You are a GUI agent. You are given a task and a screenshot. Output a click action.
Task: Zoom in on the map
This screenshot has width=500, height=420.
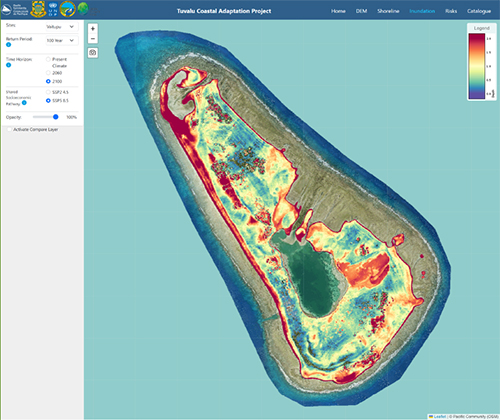(93, 29)
